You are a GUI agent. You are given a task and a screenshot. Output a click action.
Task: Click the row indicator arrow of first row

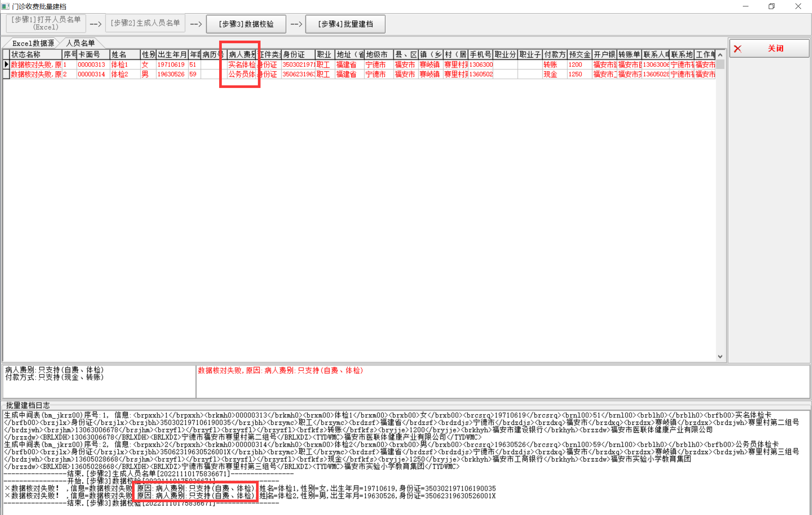(6, 64)
